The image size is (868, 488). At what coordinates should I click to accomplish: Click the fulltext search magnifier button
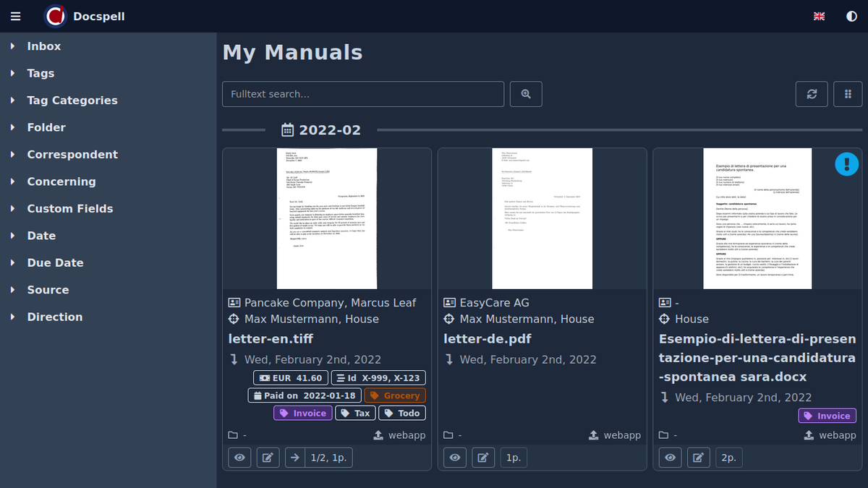[x=526, y=94]
